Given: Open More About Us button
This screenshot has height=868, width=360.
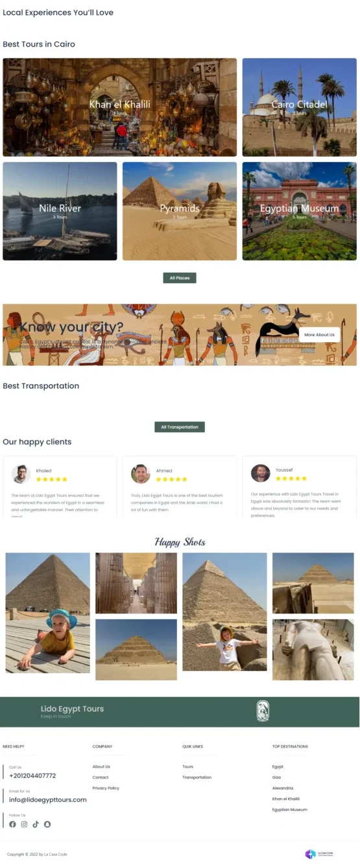Looking at the screenshot, I should [320, 335].
